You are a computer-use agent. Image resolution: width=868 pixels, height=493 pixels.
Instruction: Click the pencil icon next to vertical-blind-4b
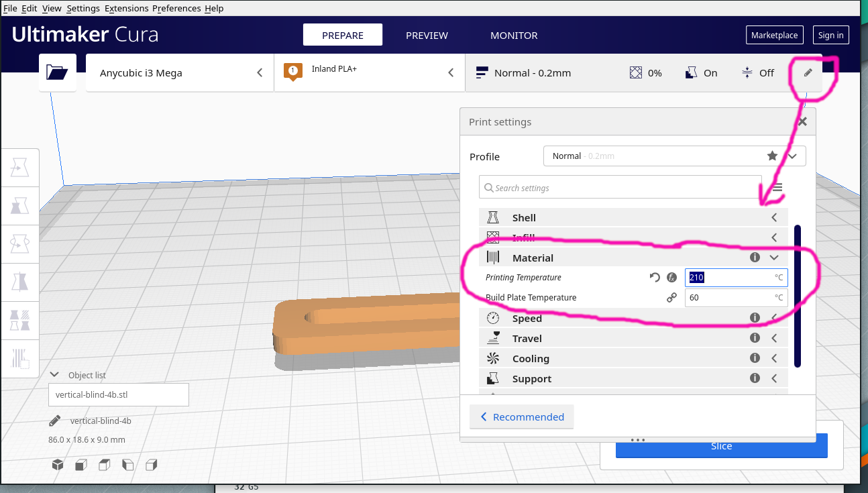click(55, 421)
